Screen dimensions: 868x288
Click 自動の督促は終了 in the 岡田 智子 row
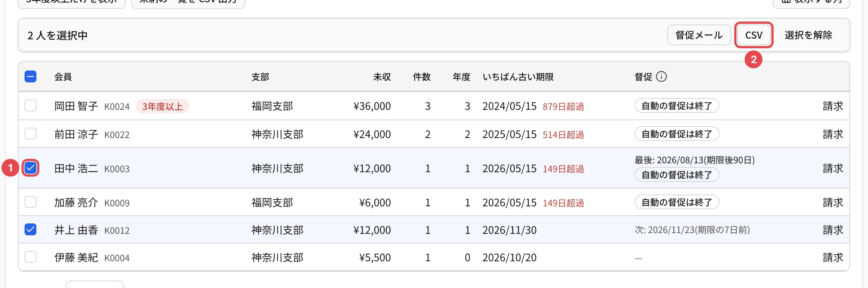[677, 106]
